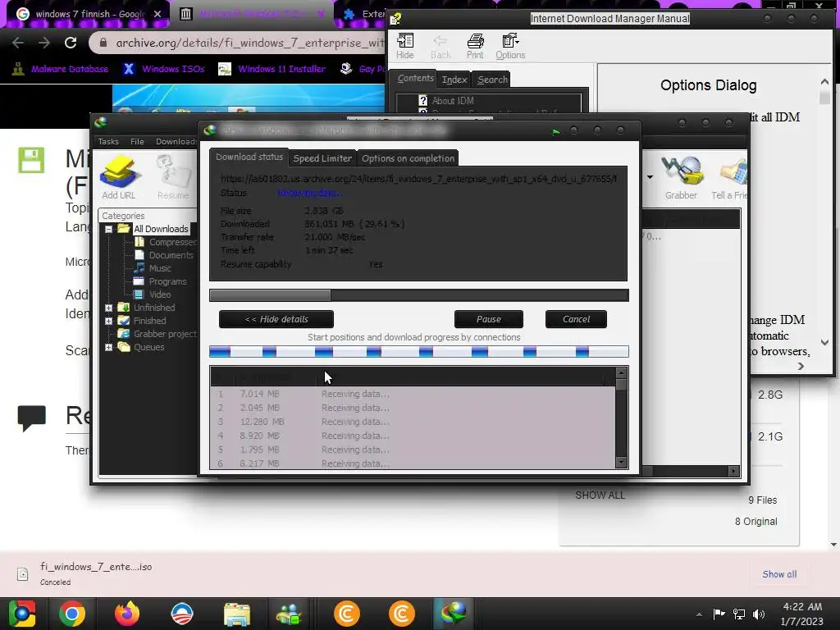This screenshot has width=840, height=630.
Task: Open Tasks menu in IDM
Action: point(108,141)
